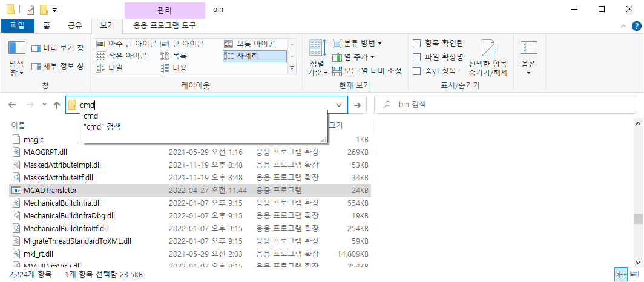Viewport: 644px width, 282px height.
Task: Click the scrollbar up arrow in file list
Action: tap(637, 122)
